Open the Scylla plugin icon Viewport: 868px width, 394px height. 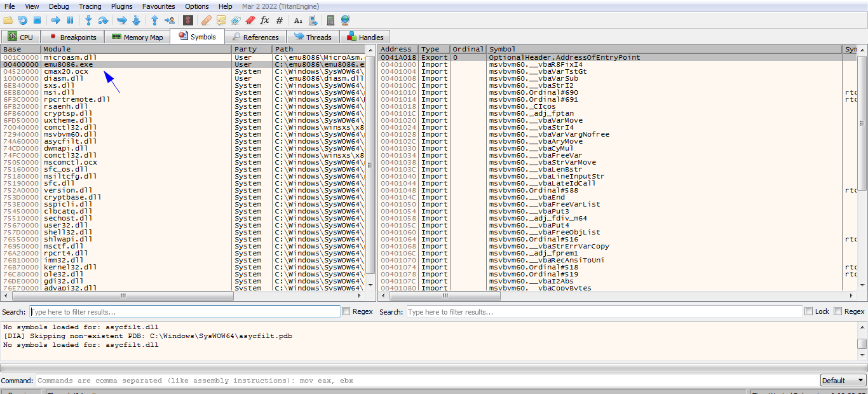[188, 20]
